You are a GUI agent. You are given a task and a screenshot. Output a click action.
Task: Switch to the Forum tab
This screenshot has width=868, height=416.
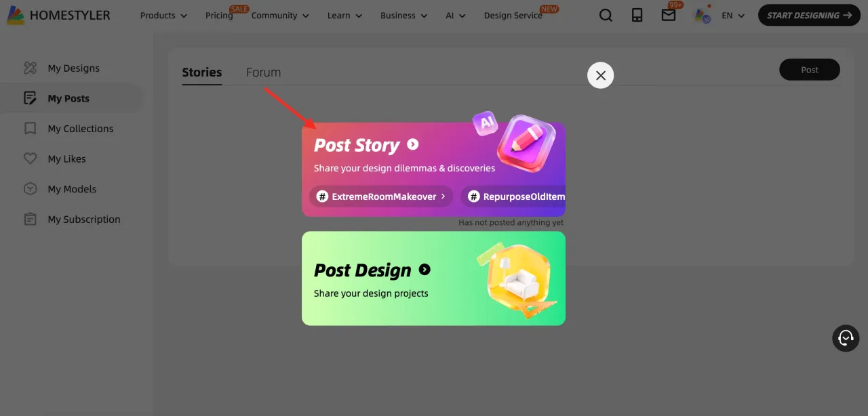tap(263, 72)
